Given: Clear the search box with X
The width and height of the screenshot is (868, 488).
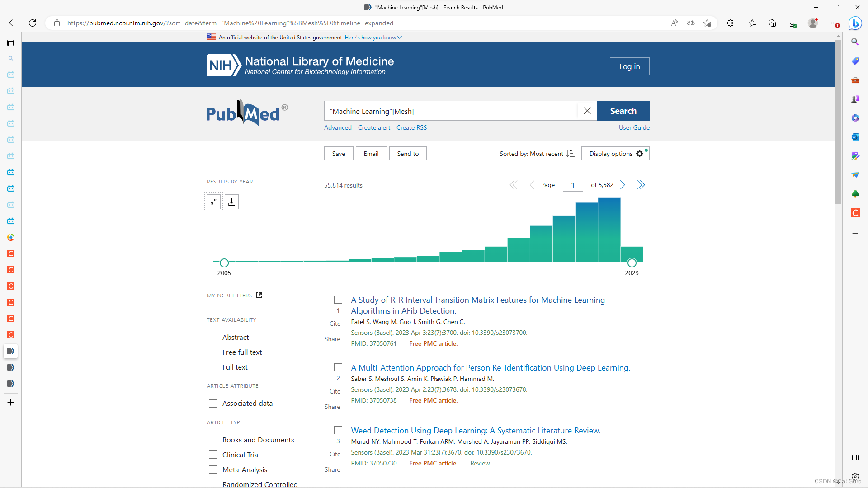Looking at the screenshot, I should pyautogui.click(x=587, y=111).
